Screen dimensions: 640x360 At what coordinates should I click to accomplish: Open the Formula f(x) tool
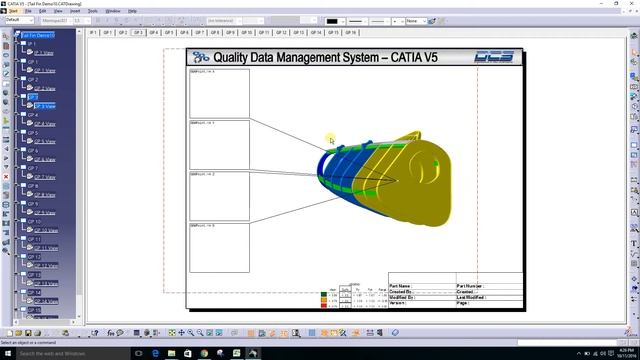[x=111, y=333]
